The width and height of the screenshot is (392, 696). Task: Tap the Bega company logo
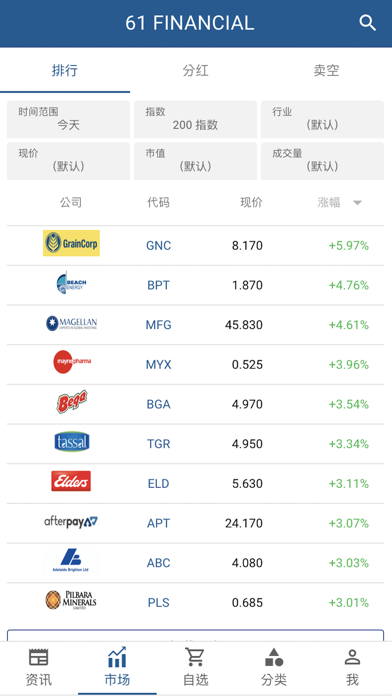71,402
